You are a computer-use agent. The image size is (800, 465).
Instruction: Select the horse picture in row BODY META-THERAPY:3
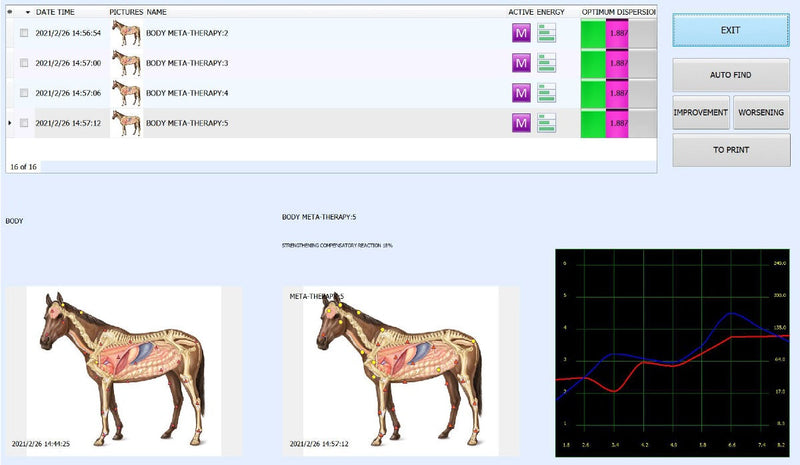click(x=126, y=63)
